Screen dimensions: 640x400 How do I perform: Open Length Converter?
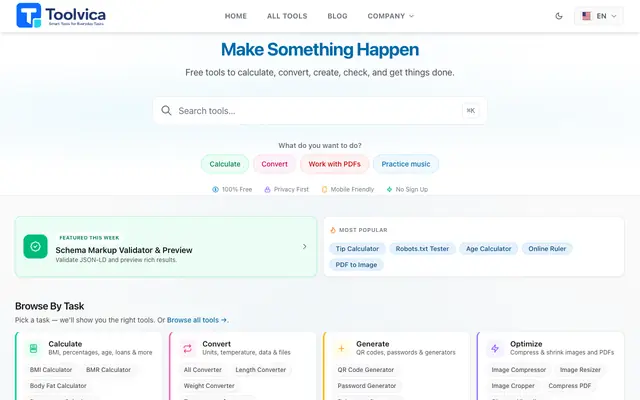260,370
